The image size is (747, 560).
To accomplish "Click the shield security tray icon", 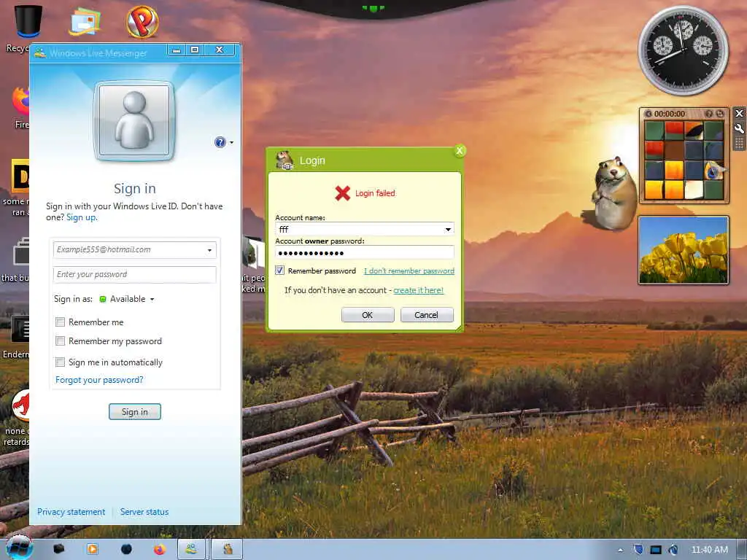I will click(638, 550).
